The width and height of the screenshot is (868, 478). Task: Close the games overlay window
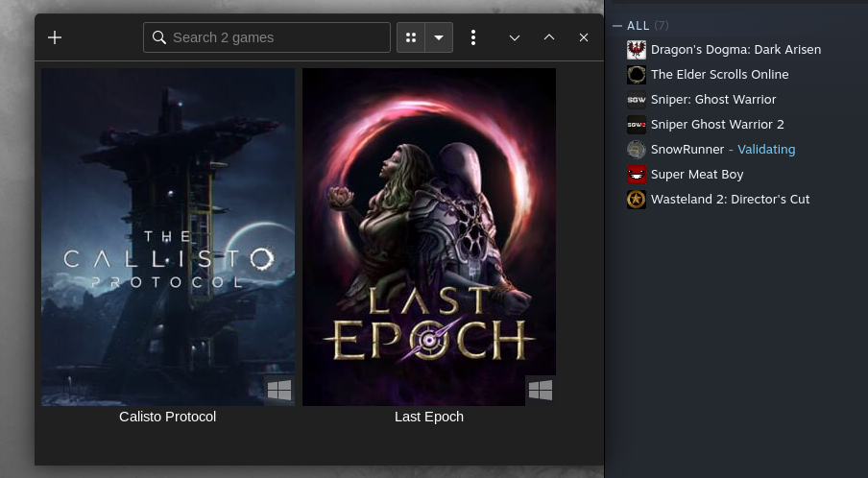point(584,37)
